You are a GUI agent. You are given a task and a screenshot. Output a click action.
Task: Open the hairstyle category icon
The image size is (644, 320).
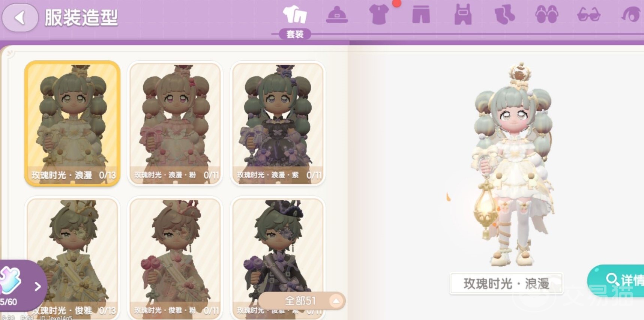click(x=632, y=15)
